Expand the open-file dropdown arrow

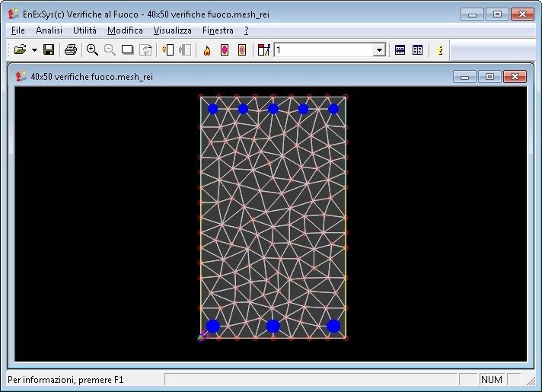tap(34, 50)
